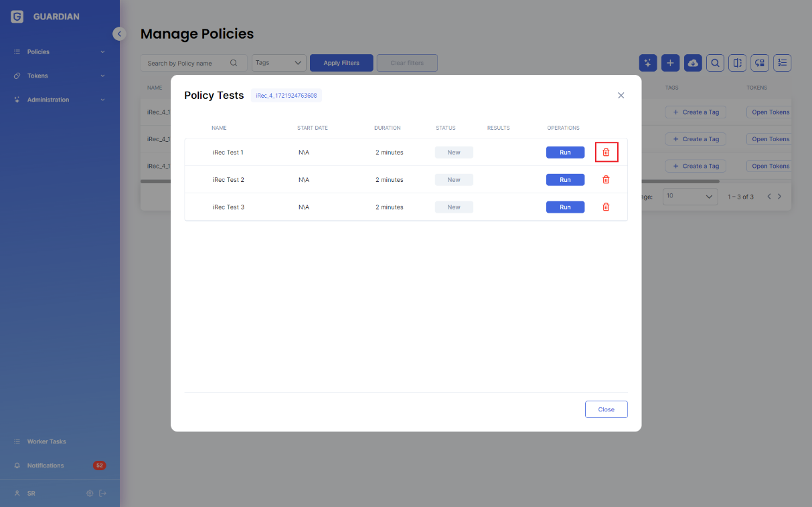
Task: Open the items-per-page dropdown showing 10
Action: coord(690,197)
